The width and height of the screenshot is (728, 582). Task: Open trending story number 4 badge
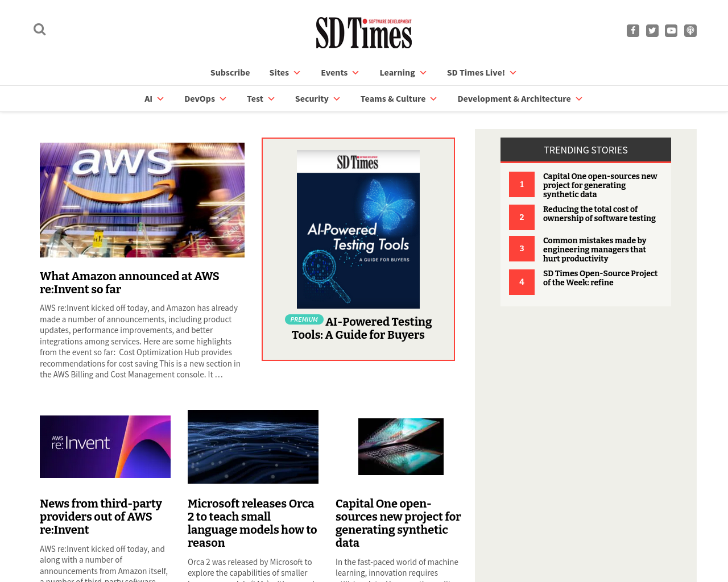tap(522, 282)
